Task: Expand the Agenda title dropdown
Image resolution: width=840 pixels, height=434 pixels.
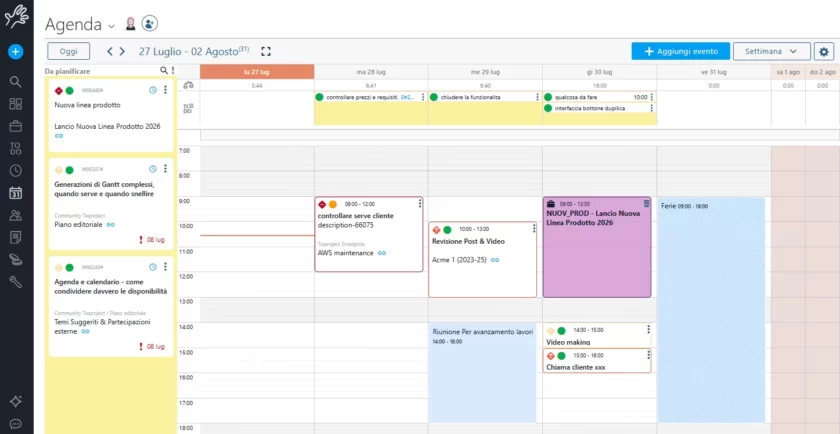Action: pos(111,26)
